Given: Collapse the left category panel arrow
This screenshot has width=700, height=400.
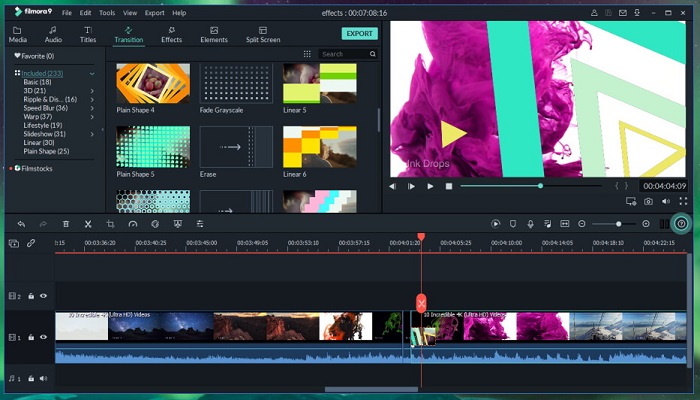Looking at the screenshot, I should (103, 129).
